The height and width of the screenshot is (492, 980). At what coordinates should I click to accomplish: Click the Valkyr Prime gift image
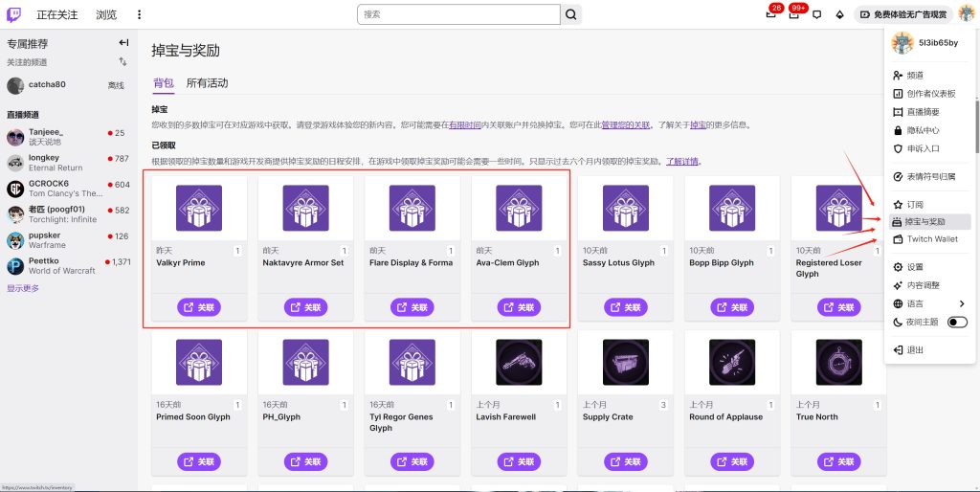click(199, 208)
